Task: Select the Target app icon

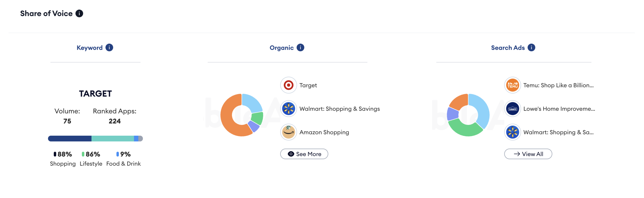Action: tap(289, 85)
